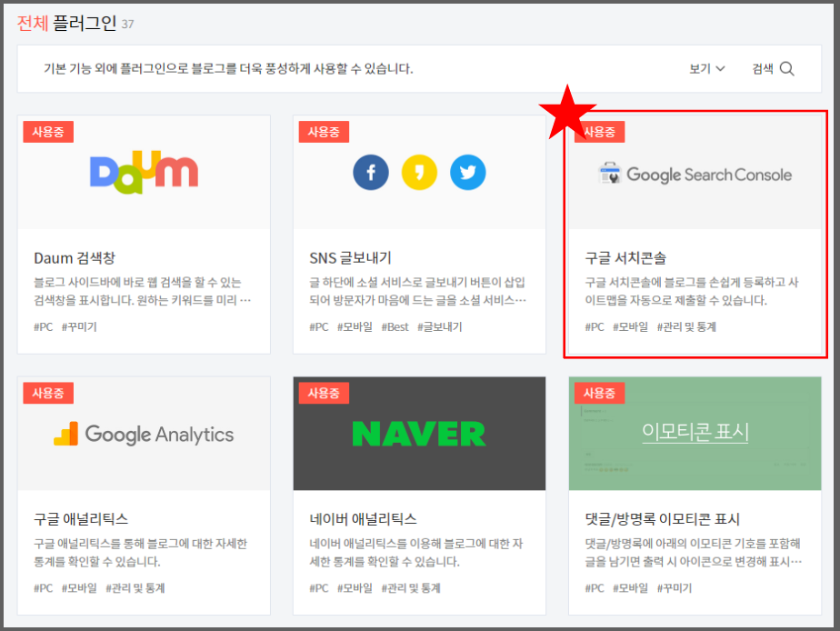The height and width of the screenshot is (631, 840).
Task: Select #모바일 tag on 구글 서치콘솔 card
Action: [x=631, y=326]
